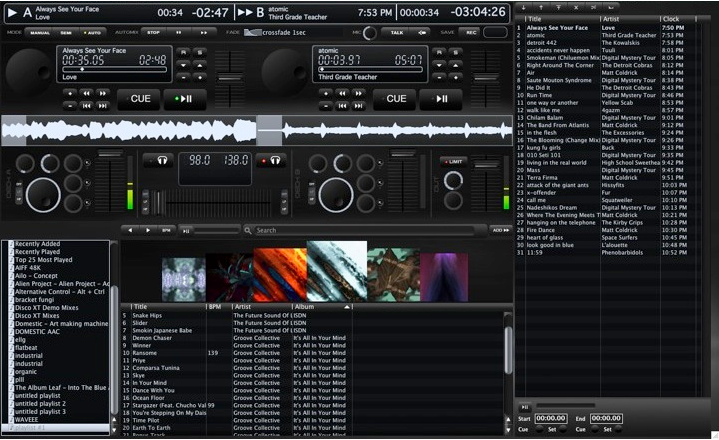Click the mic volume knob
The height and width of the screenshot is (440, 719).
tap(370, 32)
